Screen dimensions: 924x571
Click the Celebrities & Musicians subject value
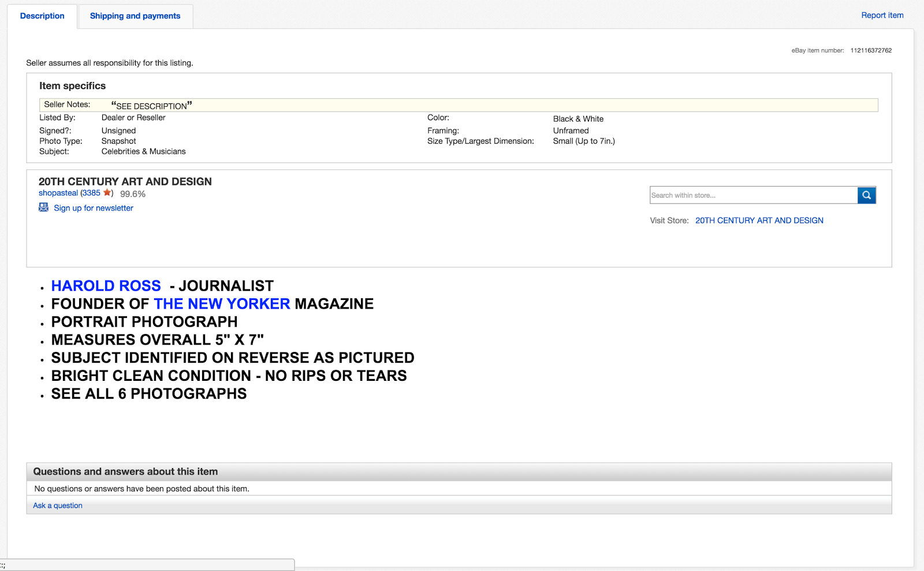[x=144, y=152]
